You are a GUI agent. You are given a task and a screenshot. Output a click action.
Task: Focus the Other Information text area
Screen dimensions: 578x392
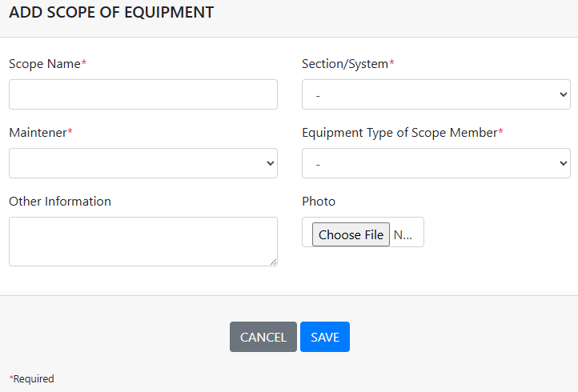coord(142,241)
